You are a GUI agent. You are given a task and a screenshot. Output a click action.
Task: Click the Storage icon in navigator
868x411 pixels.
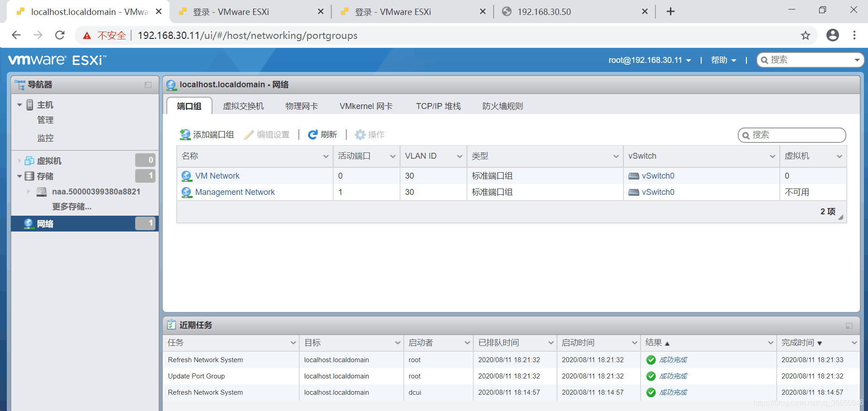click(29, 176)
